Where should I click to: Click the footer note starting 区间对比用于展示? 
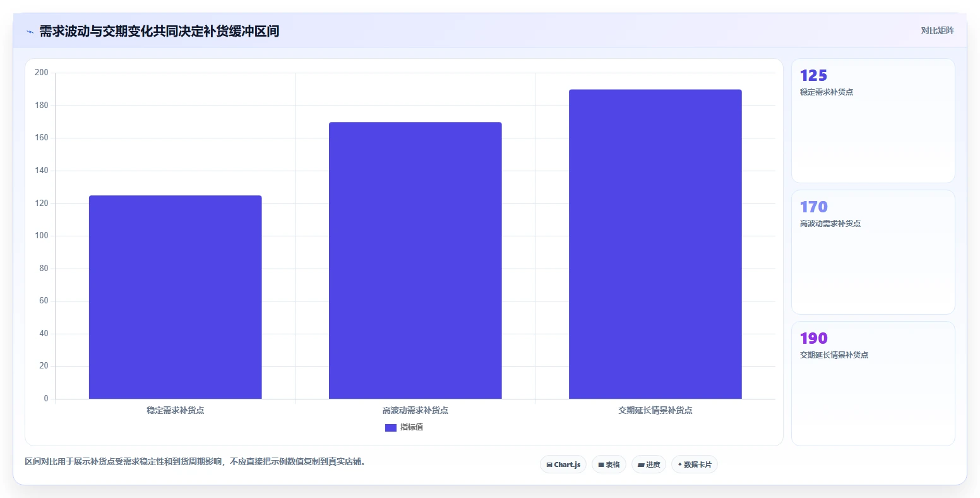click(196, 462)
